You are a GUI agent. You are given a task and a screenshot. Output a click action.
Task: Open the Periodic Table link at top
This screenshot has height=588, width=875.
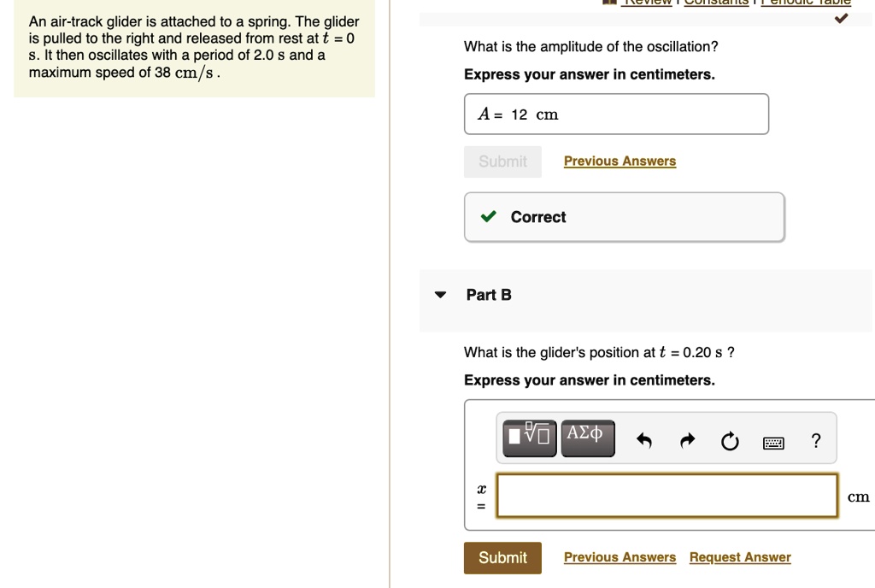pos(806,3)
